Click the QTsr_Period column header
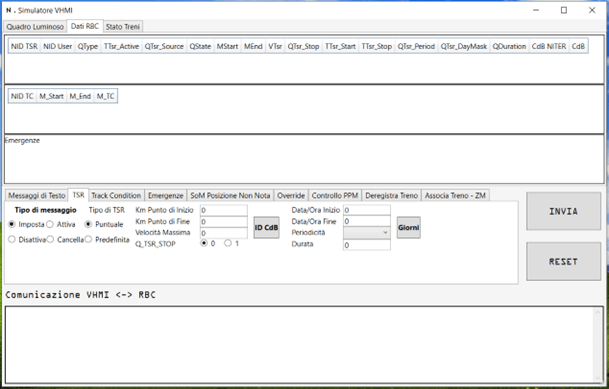This screenshot has width=609, height=389. tap(416, 46)
